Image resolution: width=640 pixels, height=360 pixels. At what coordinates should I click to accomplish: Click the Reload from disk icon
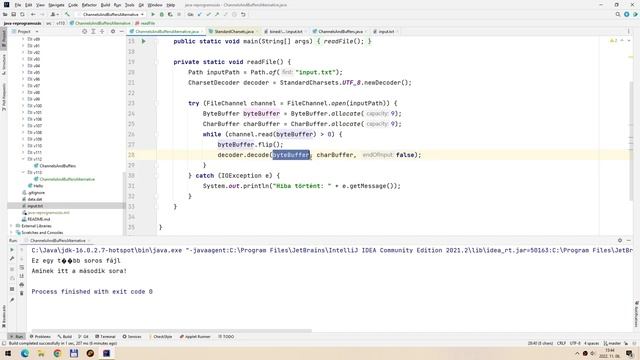(x=22, y=14)
